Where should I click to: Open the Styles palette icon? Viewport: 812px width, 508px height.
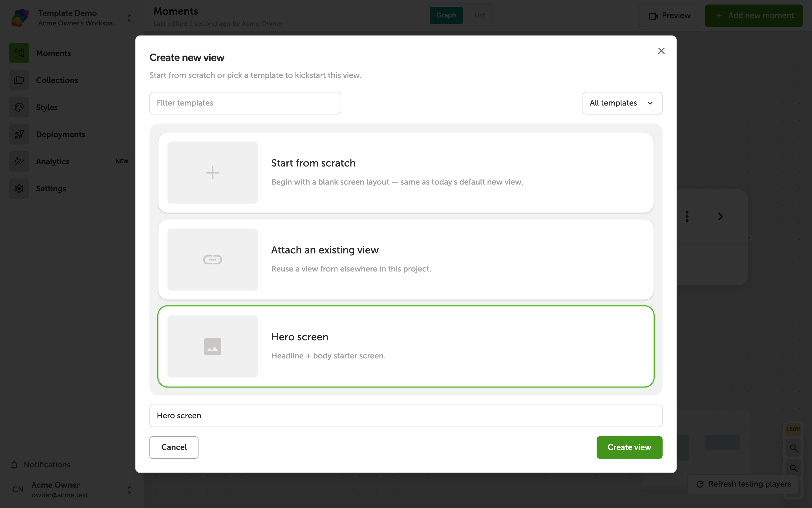19,107
